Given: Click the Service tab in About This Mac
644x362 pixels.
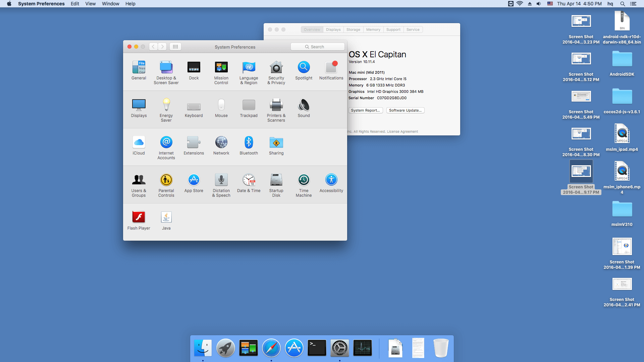Looking at the screenshot, I should [413, 29].
